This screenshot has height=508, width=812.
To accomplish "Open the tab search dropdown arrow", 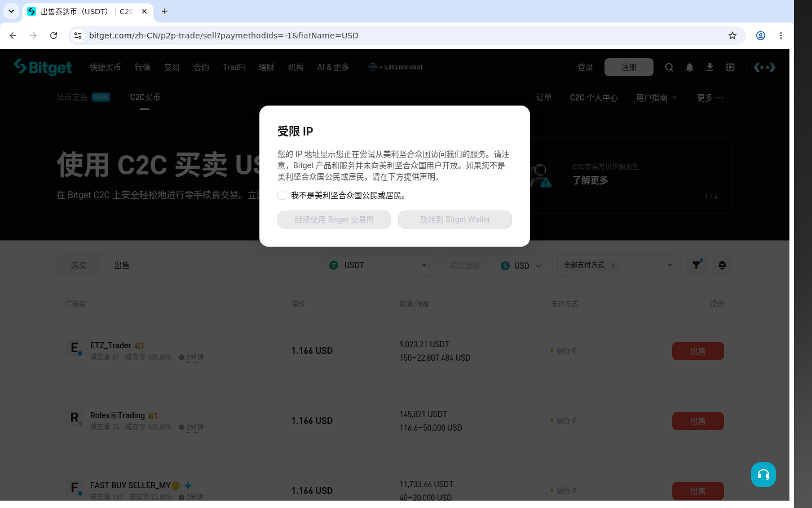I will [11, 11].
